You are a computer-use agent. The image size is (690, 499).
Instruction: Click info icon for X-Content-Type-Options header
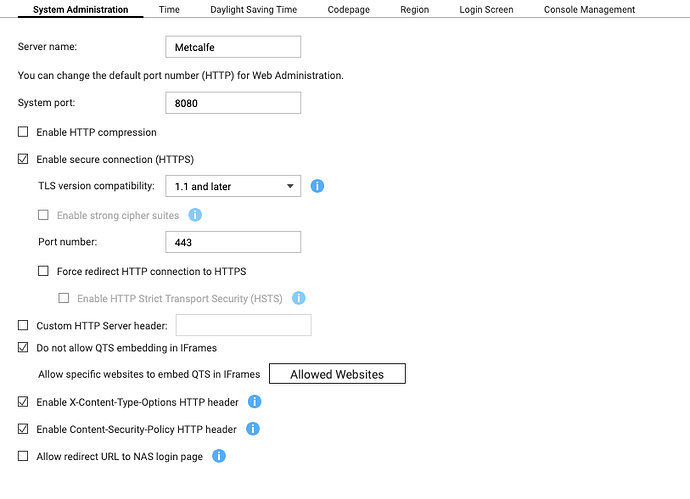pyautogui.click(x=254, y=402)
